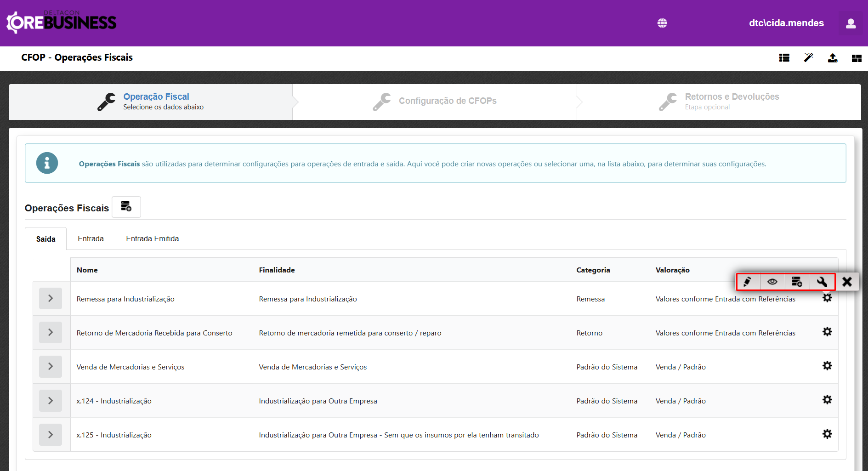This screenshot has height=471, width=868.
Task: Open the dashboard tiles icon in header
Action: 857,58
